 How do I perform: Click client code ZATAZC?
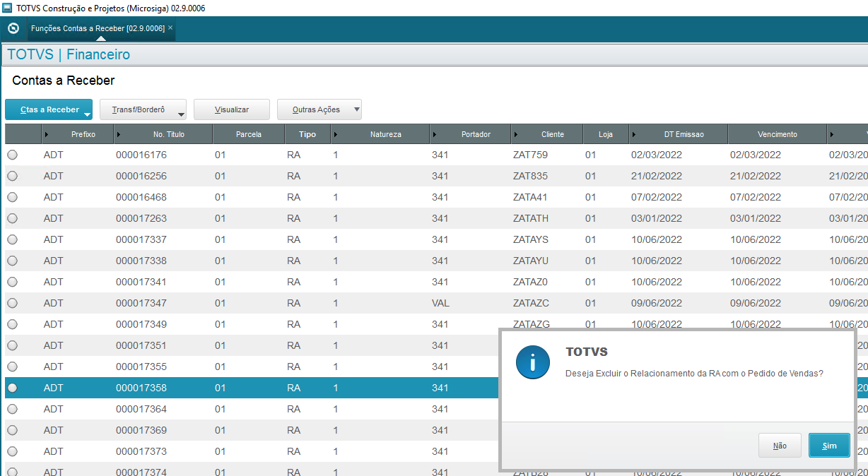[531, 303]
